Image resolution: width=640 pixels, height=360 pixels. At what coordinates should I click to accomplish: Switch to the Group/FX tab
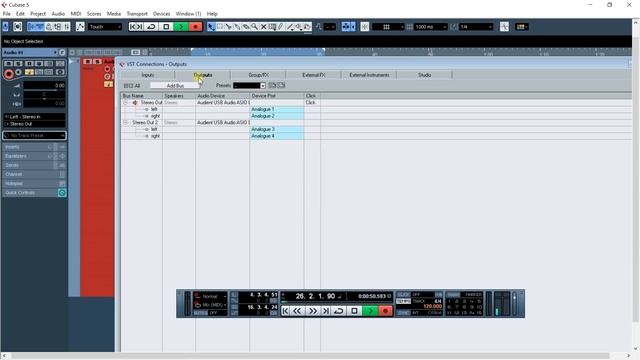[258, 75]
